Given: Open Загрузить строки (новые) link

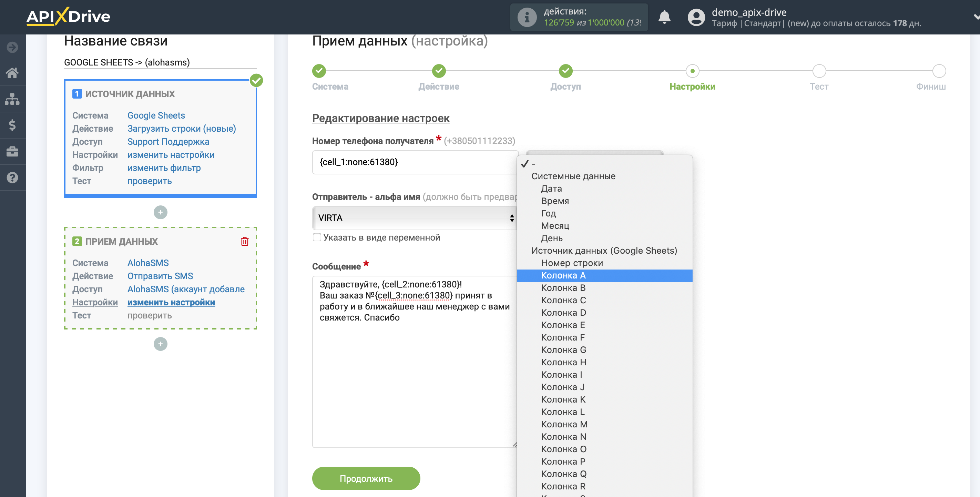Looking at the screenshot, I should tap(182, 129).
